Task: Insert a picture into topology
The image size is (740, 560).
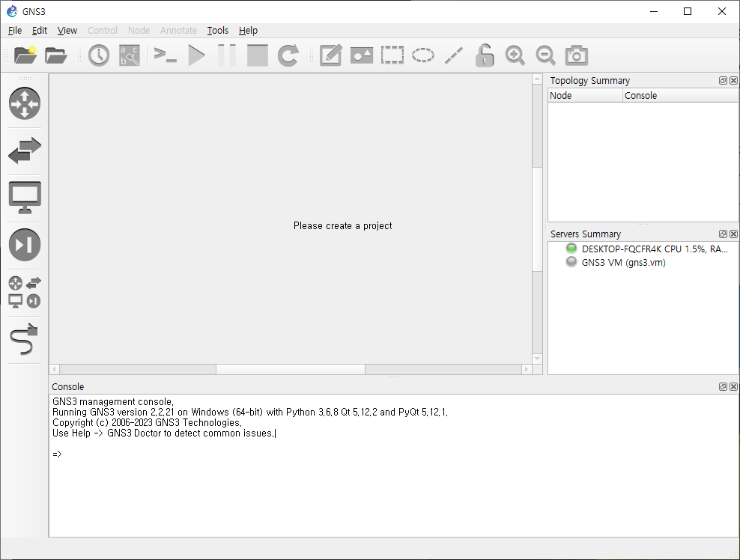Action: coord(362,55)
